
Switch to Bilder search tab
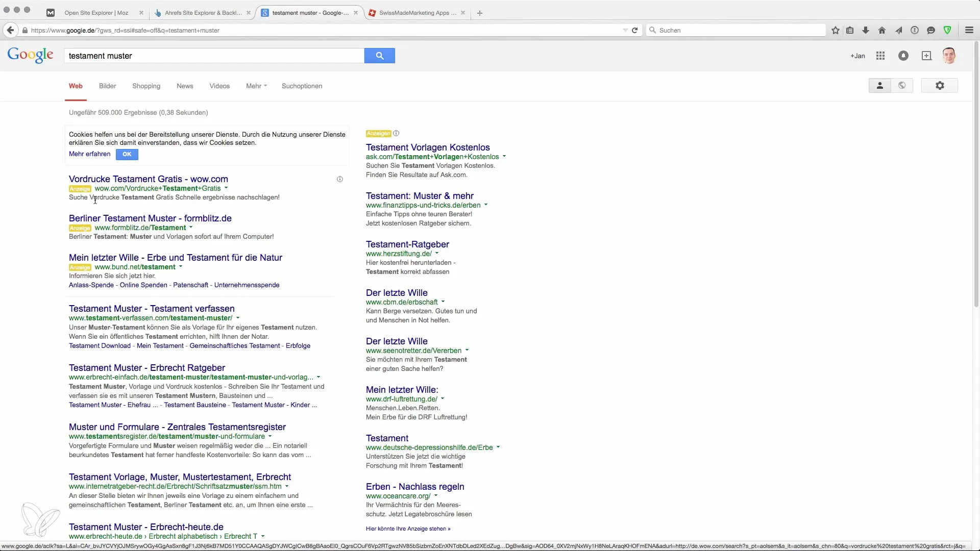(107, 86)
